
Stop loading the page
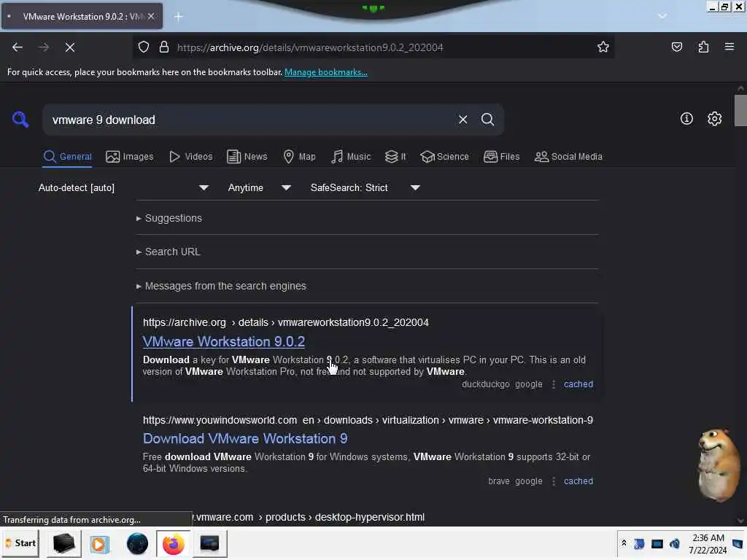(x=70, y=47)
